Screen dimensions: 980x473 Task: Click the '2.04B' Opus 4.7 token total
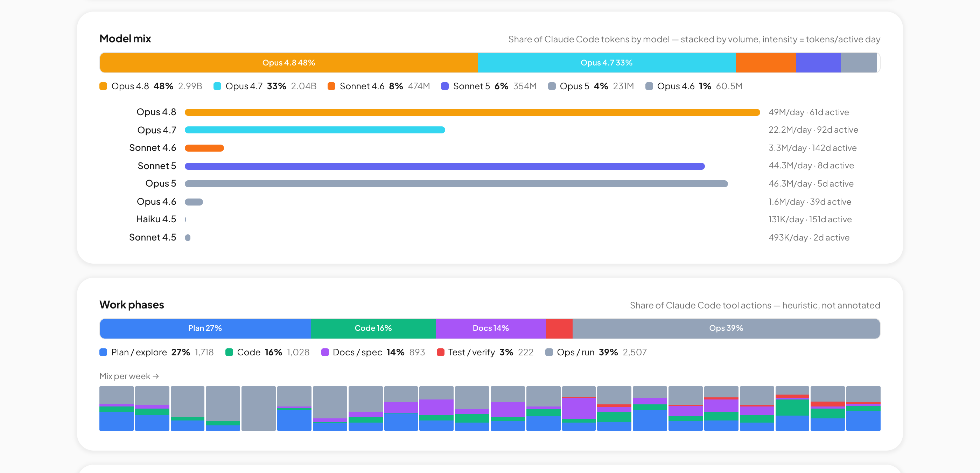click(303, 86)
